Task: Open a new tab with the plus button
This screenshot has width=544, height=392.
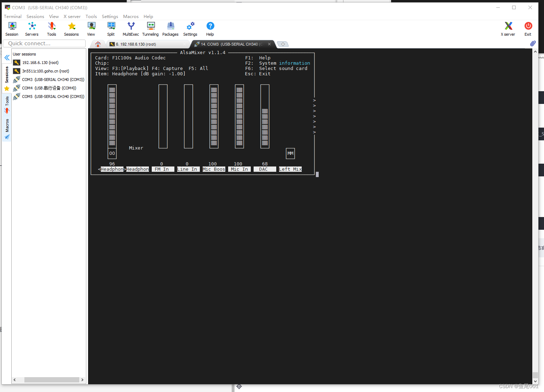Action: 282,44
